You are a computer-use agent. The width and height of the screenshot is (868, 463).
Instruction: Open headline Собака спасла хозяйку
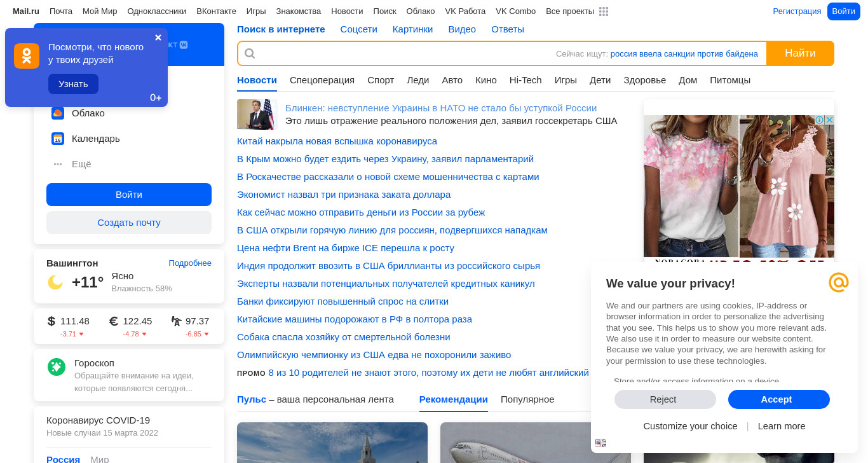click(344, 337)
